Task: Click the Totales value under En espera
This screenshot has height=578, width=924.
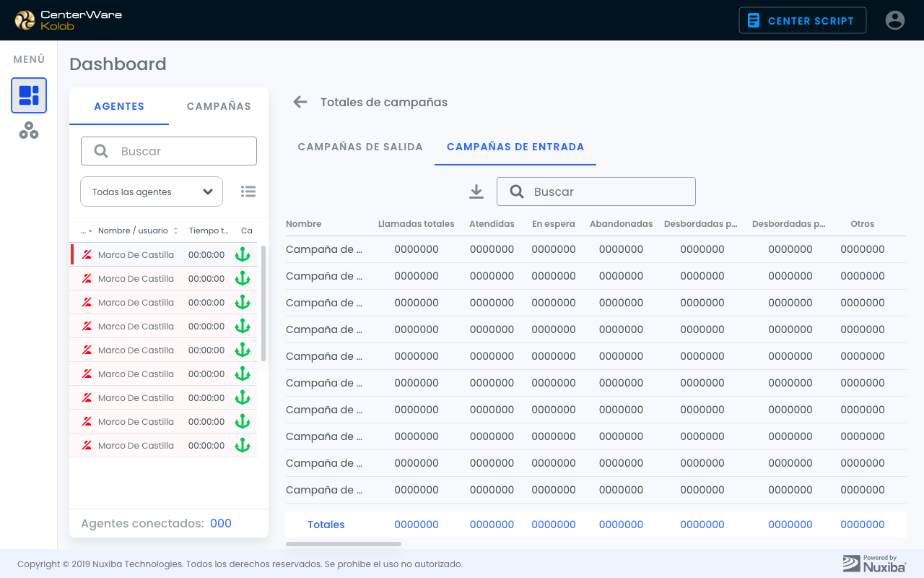Action: coord(554,525)
